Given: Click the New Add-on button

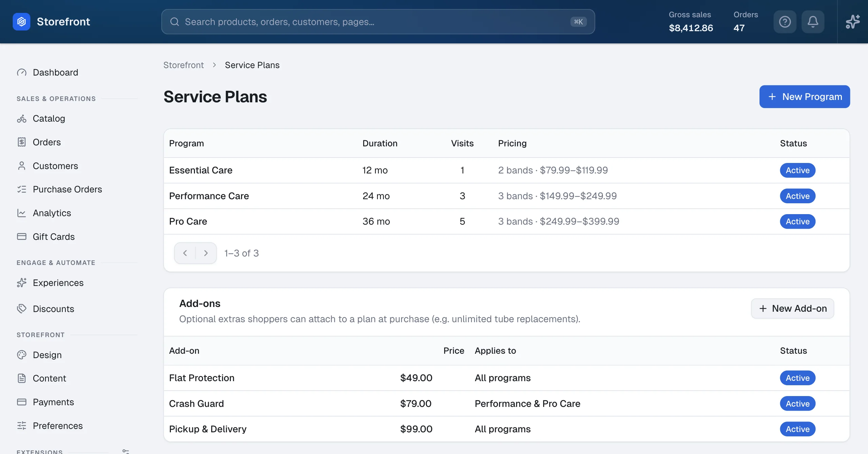Looking at the screenshot, I should [792, 309].
